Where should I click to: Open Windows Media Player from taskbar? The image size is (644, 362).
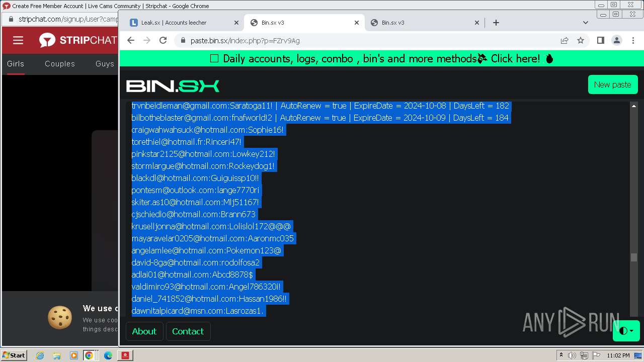pyautogui.click(x=74, y=355)
